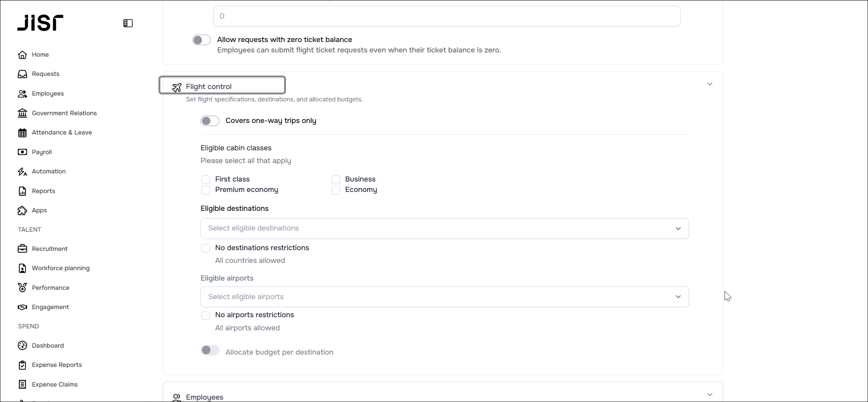Viewport: 868px width, 402px height.
Task: Open Apps puzzle piece icon
Action: tap(22, 210)
